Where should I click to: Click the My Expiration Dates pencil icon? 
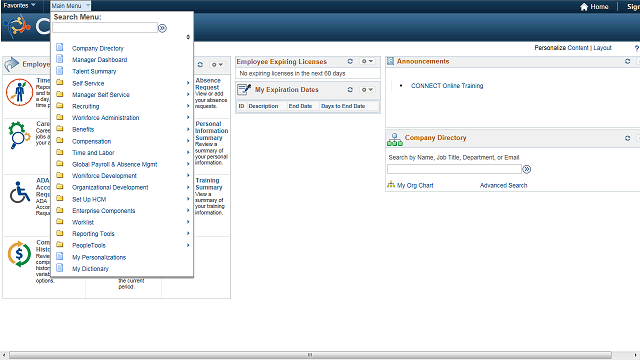[x=244, y=89]
